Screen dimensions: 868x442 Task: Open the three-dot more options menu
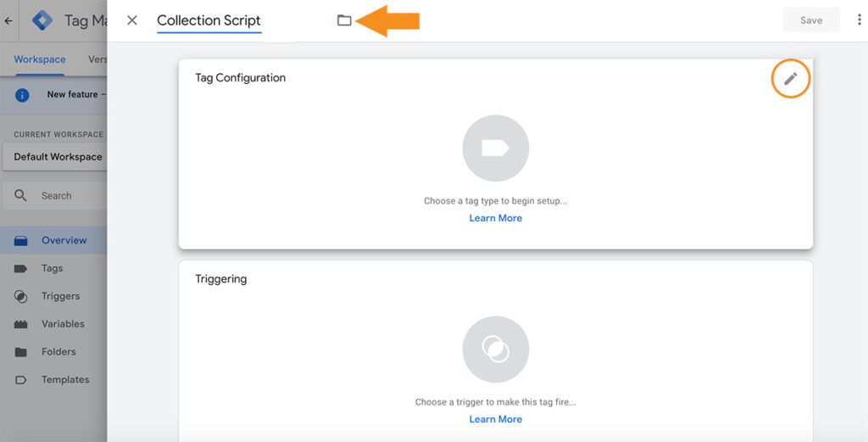[860, 20]
